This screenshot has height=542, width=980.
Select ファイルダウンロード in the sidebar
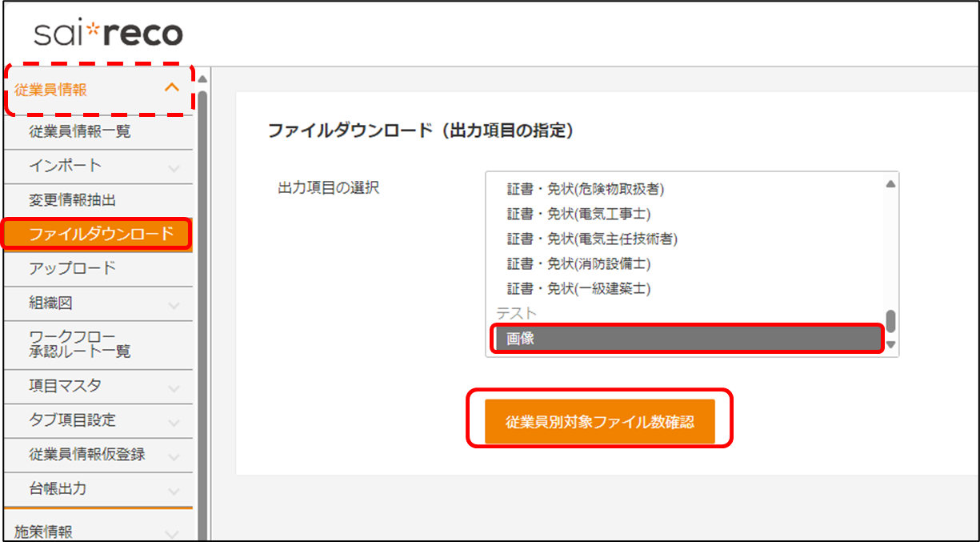[100, 235]
